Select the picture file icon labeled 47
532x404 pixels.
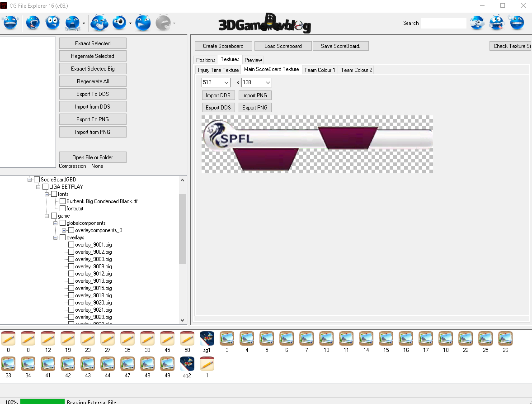127,364
